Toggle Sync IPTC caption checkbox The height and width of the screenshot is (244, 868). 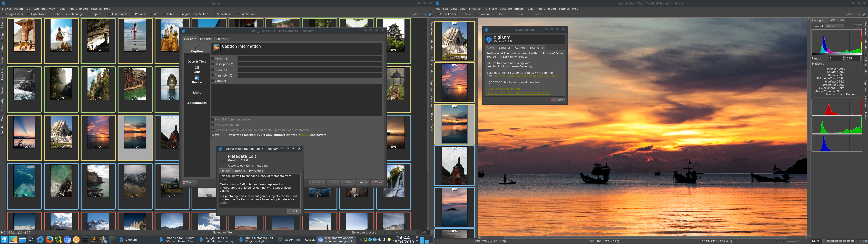click(213, 130)
